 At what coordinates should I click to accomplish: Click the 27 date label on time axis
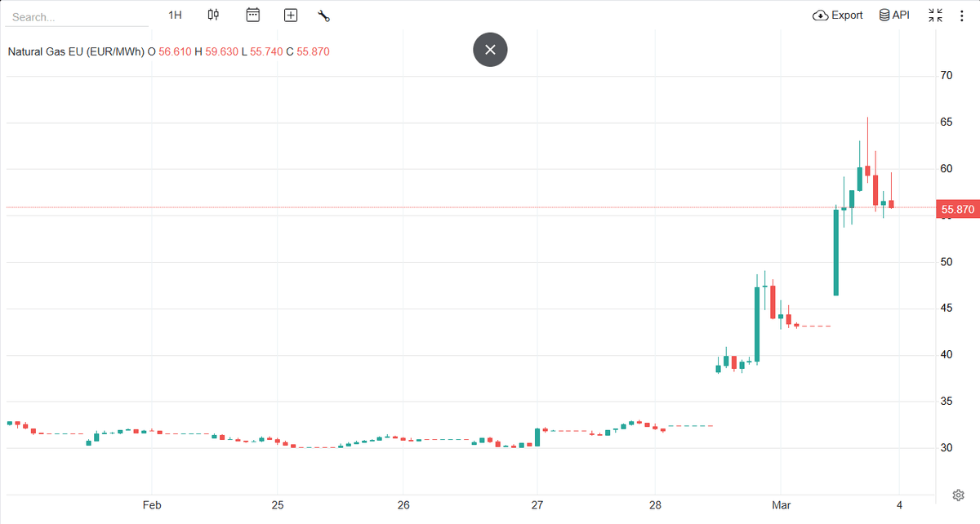coord(537,505)
